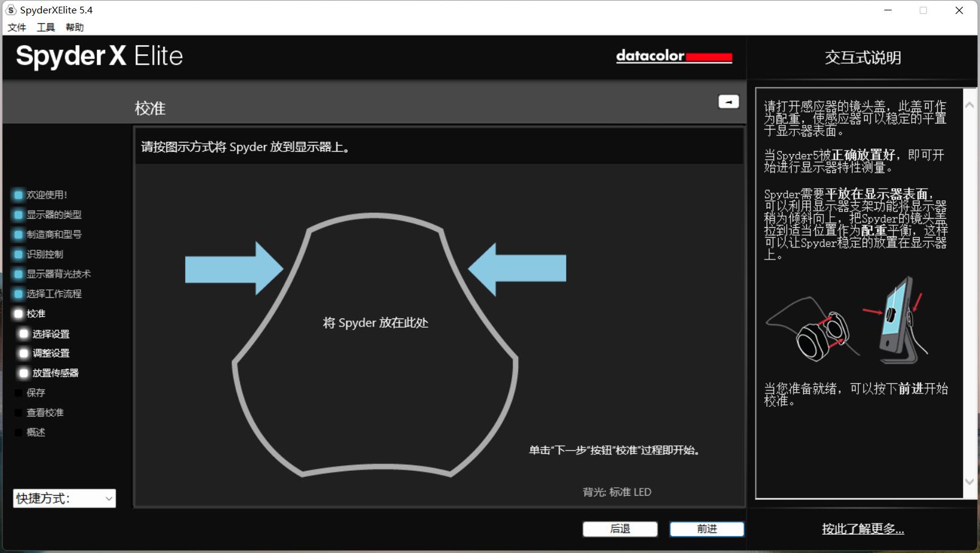Screen dimensions: 980x553
Task: Click the 后退 button
Action: click(x=620, y=529)
